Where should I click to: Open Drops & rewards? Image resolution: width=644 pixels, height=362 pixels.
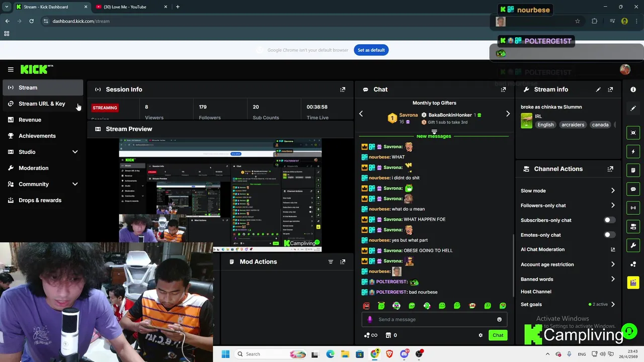coord(43,200)
